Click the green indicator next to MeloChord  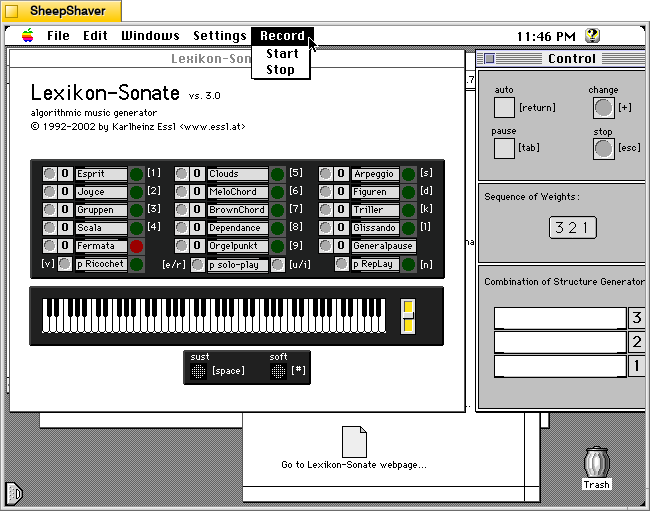pos(277,192)
